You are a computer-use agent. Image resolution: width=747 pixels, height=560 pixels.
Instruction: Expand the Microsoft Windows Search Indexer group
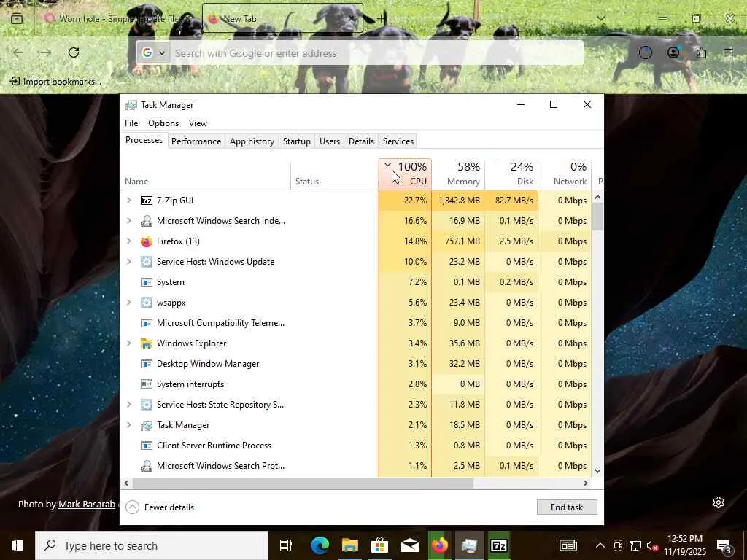(x=128, y=221)
